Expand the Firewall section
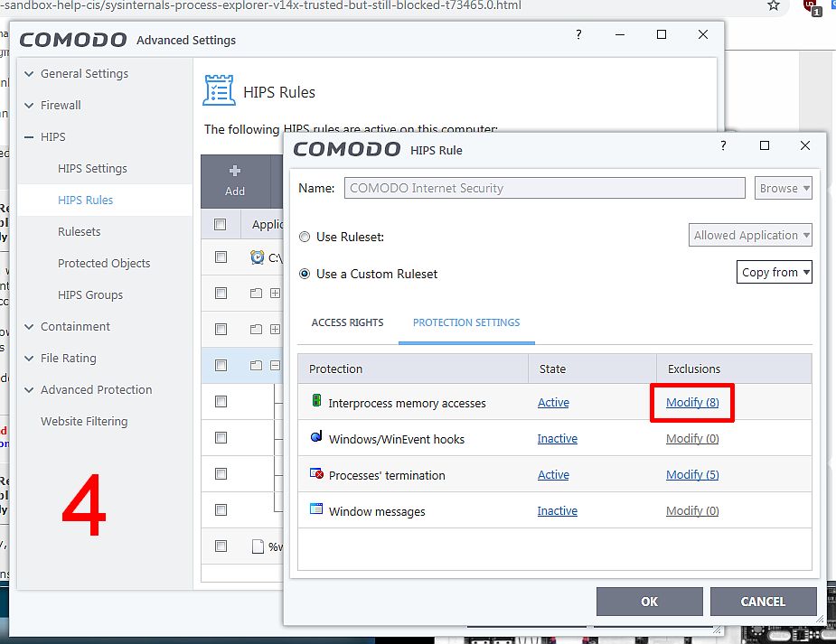The image size is (836, 644). [29, 106]
